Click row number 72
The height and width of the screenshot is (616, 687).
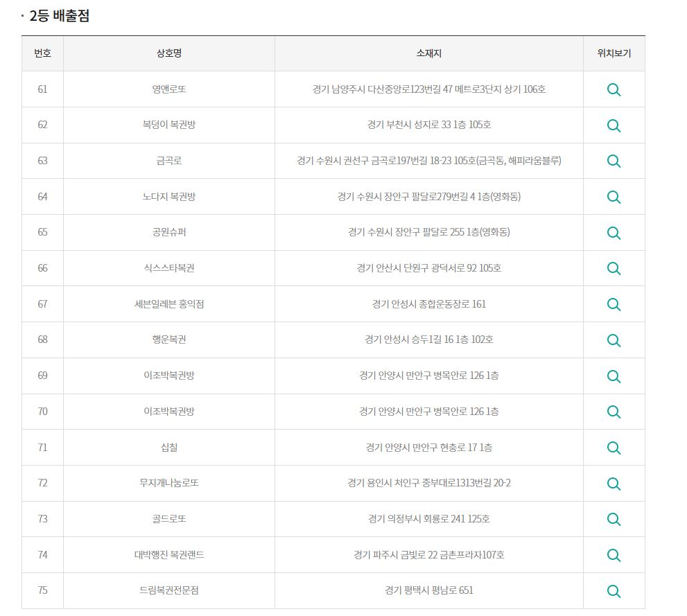tap(42, 483)
